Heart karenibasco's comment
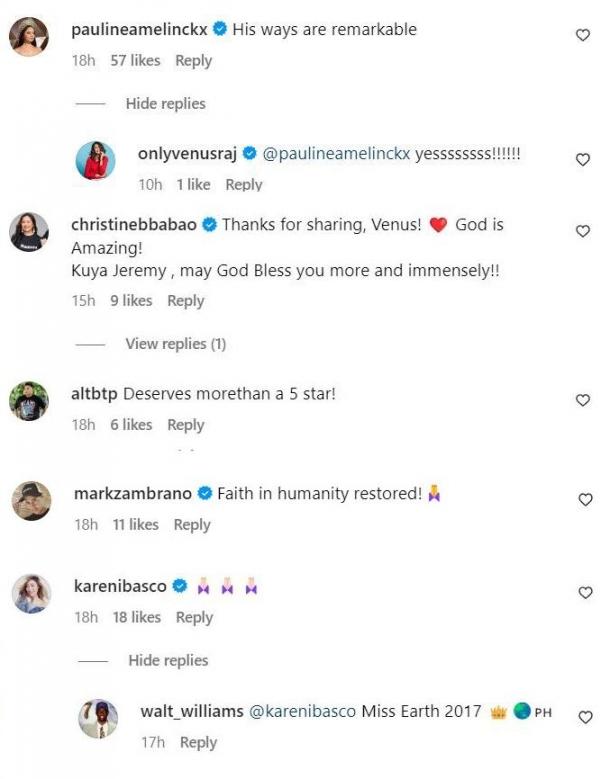 [x=586, y=593]
